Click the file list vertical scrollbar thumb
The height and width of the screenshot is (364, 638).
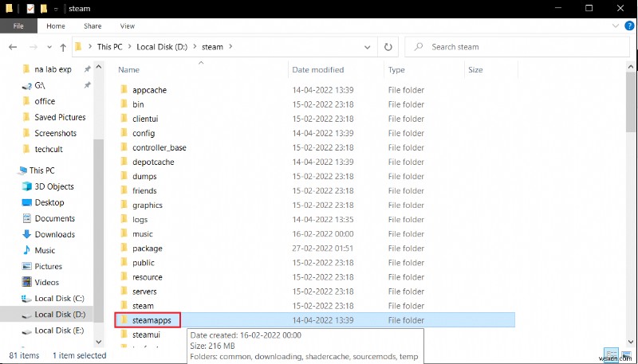tap(631, 103)
